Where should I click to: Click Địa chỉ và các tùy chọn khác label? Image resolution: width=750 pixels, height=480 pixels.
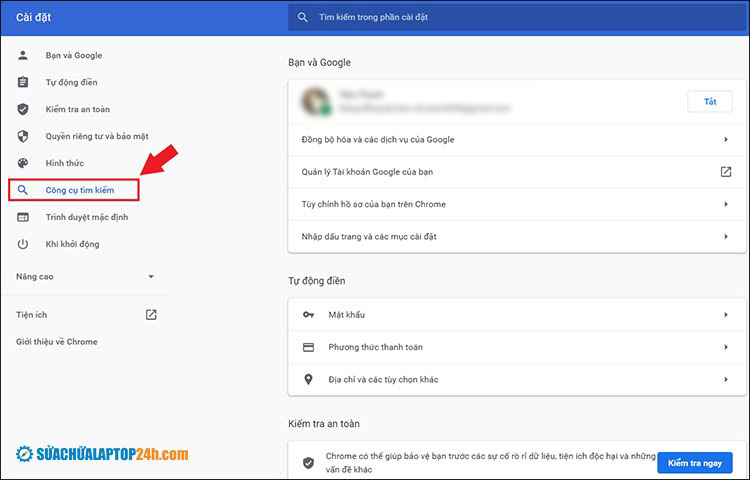[383, 379]
